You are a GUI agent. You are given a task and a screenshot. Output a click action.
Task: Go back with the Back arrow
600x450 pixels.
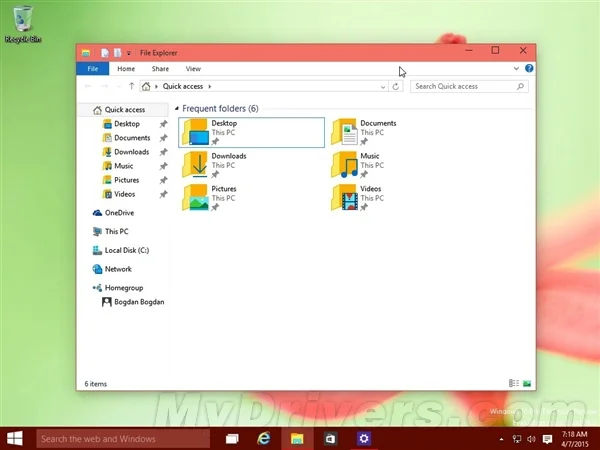[x=88, y=86]
